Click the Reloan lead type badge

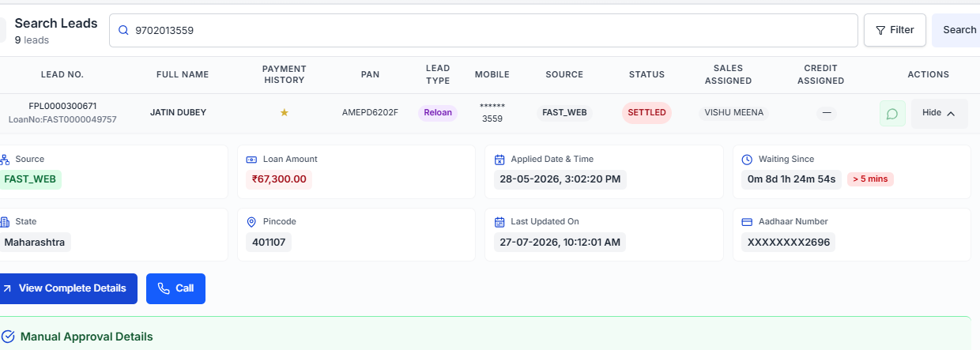pos(438,112)
